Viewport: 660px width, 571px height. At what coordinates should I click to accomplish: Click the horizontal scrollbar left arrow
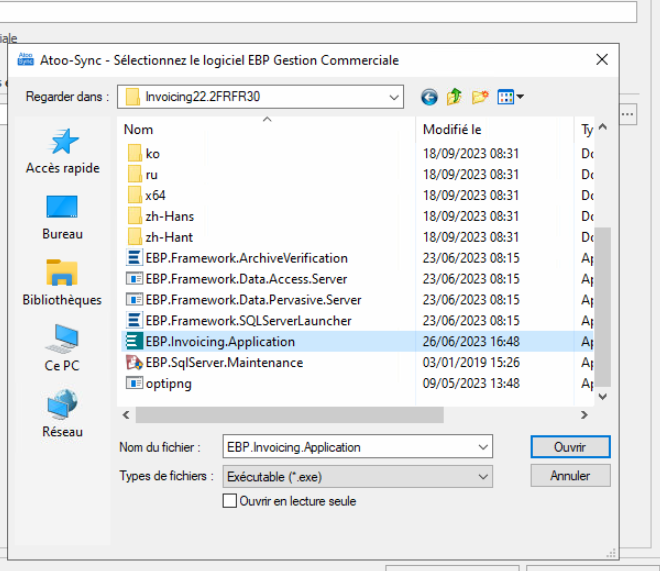126,415
